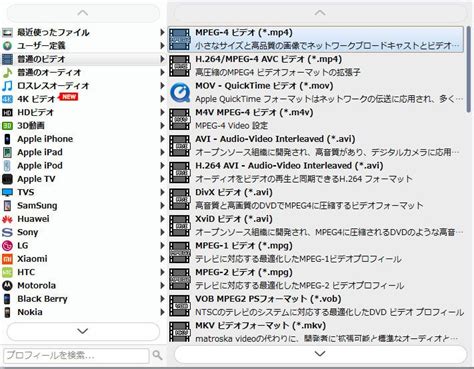Image resolution: width=474 pixels, height=369 pixels.
Task: Click the lossless audio blue note icon
Action: click(x=7, y=86)
